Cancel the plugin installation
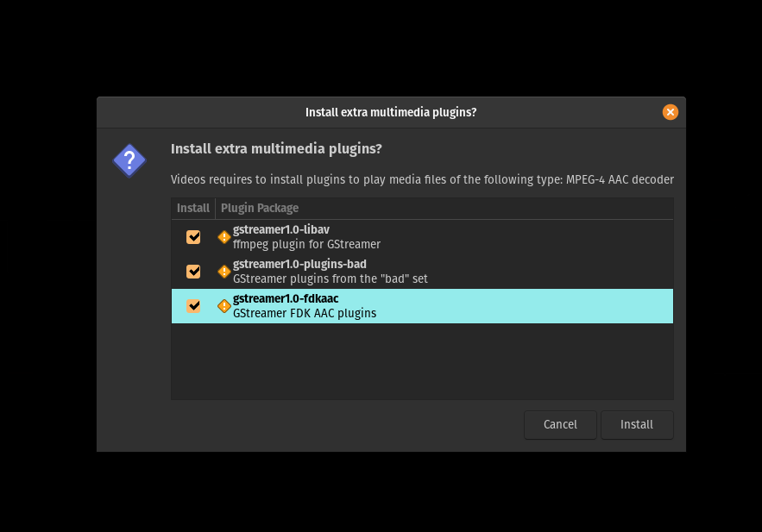 pos(560,425)
